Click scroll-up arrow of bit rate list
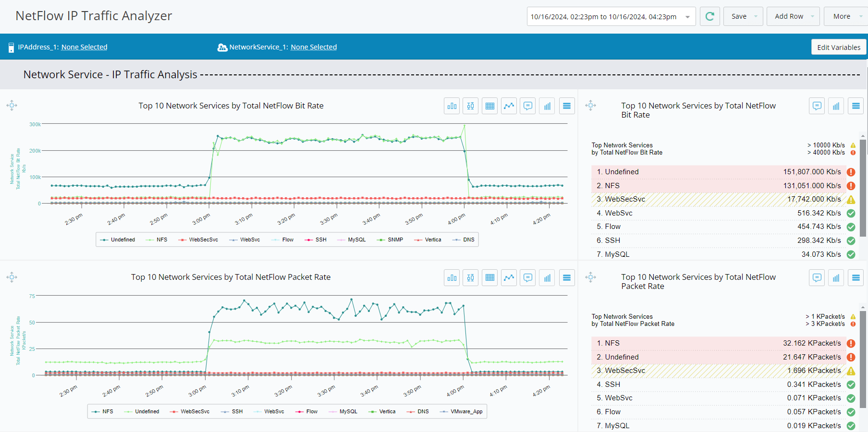The height and width of the screenshot is (432, 868). (863, 136)
